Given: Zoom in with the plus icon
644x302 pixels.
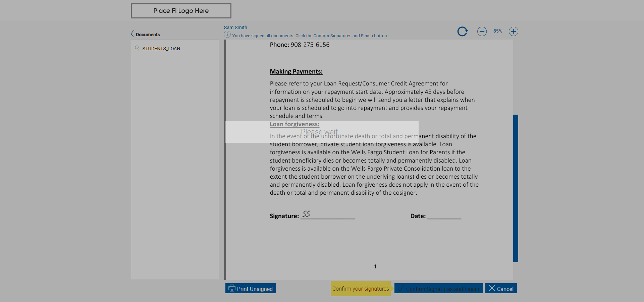Looking at the screenshot, I should coord(514,32).
